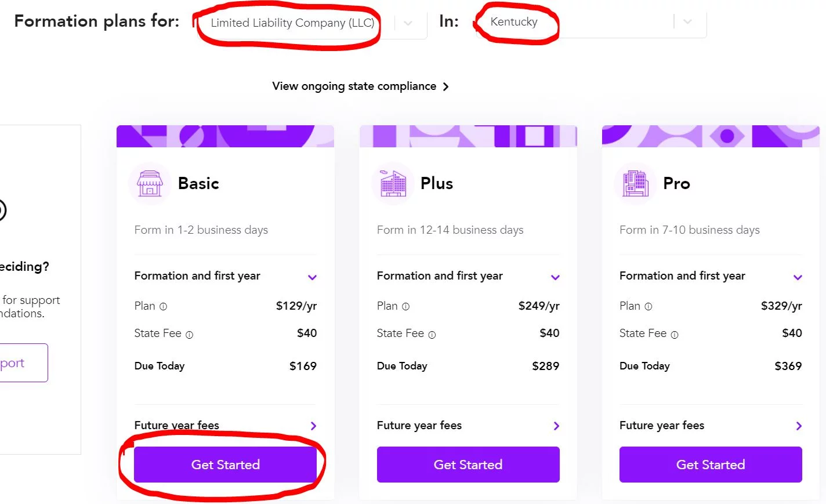The height and width of the screenshot is (504, 826).
Task: Open View ongoing state compliance link
Action: [360, 86]
